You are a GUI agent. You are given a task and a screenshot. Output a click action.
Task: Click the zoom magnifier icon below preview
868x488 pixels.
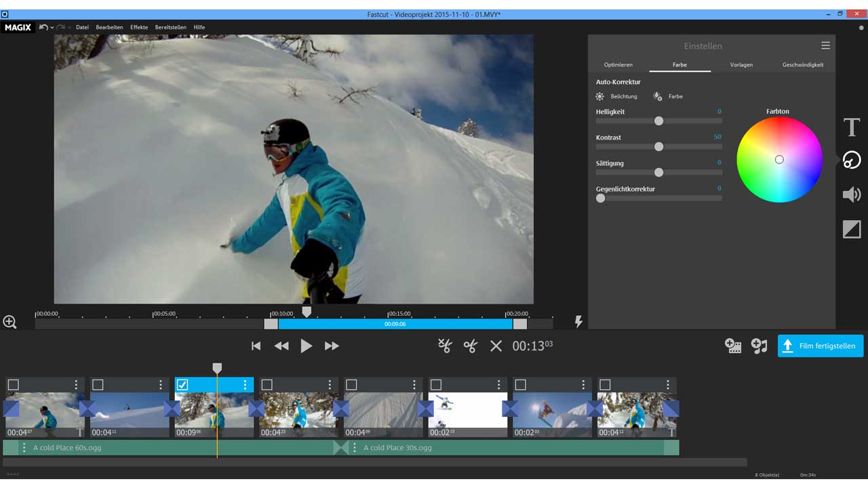[9, 322]
